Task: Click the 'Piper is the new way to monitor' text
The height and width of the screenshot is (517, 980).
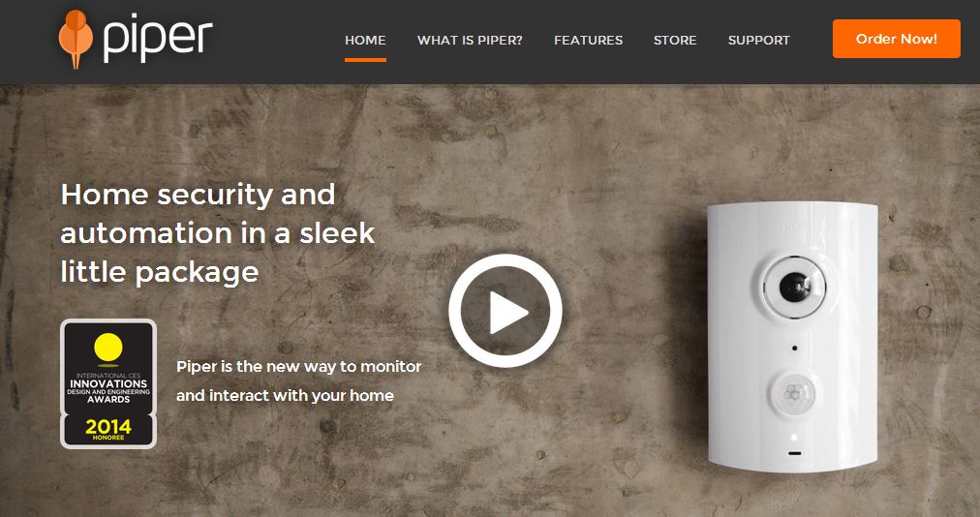Action: pos(299,367)
